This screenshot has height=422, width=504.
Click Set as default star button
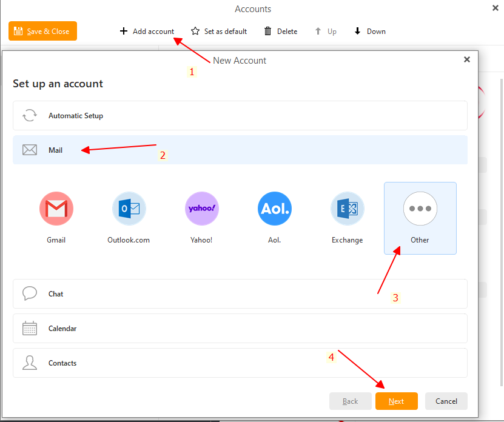(x=219, y=31)
